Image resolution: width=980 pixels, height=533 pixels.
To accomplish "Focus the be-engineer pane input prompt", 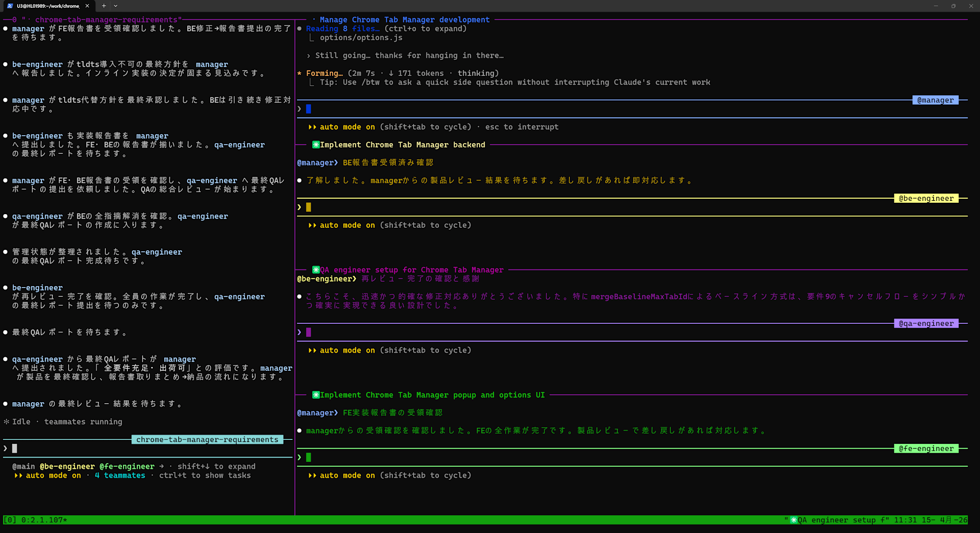I will point(309,207).
